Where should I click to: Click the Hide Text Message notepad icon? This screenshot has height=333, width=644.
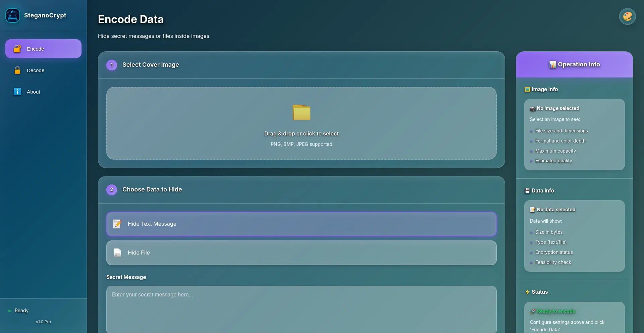[117, 224]
